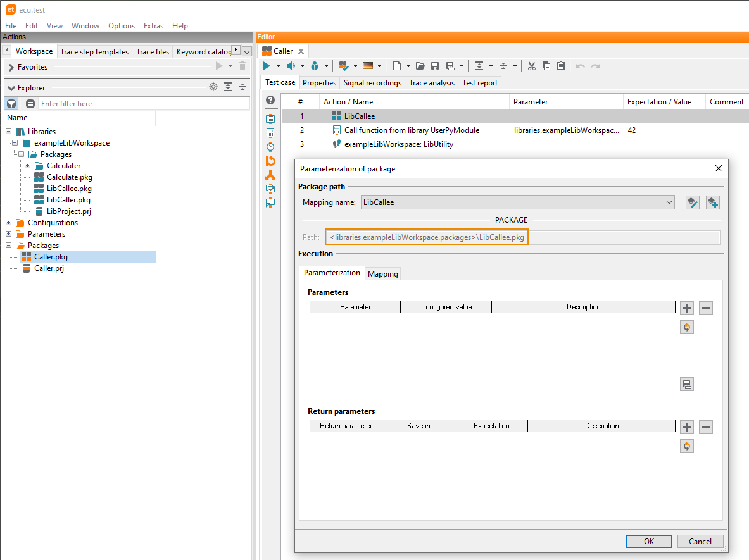Click the edit mapping pencil icon
Viewport: 749px width, 560px height.
click(x=692, y=202)
